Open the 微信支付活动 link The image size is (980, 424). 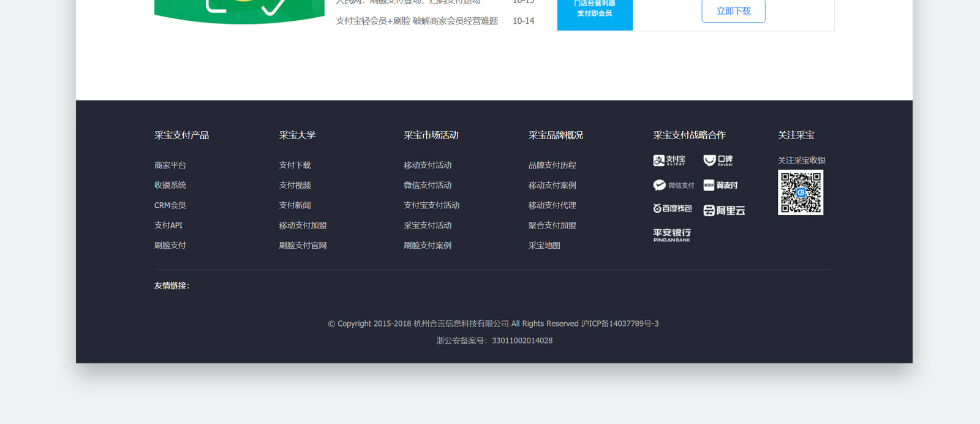click(427, 185)
